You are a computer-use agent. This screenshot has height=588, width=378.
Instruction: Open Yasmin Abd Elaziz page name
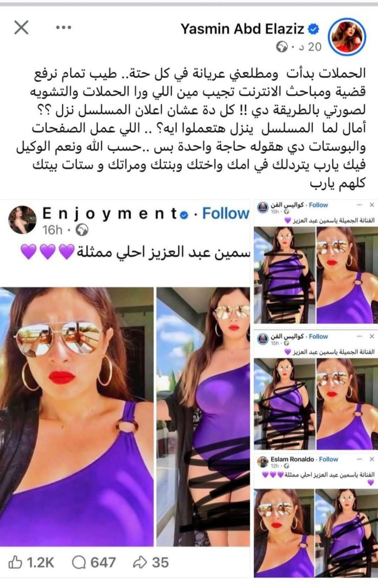242,29
